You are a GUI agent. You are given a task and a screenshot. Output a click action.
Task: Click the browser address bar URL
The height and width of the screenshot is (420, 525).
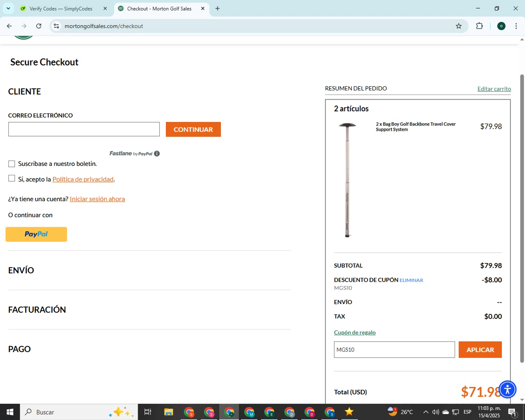coord(104,26)
